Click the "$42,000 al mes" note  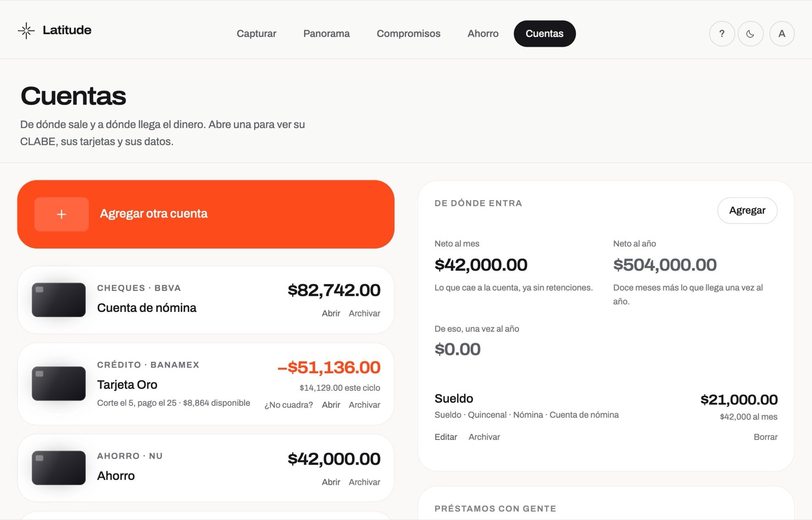pyautogui.click(x=749, y=417)
